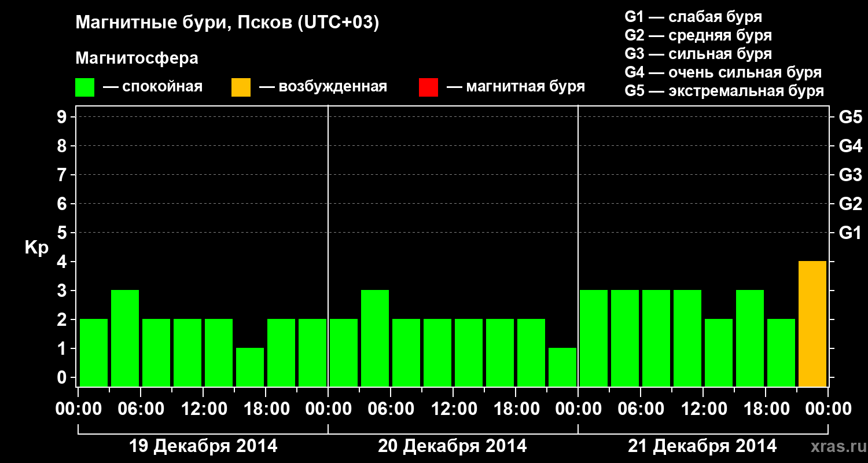Click the '— возбужденная' legend label
This screenshot has width=868, height=463.
(x=323, y=87)
